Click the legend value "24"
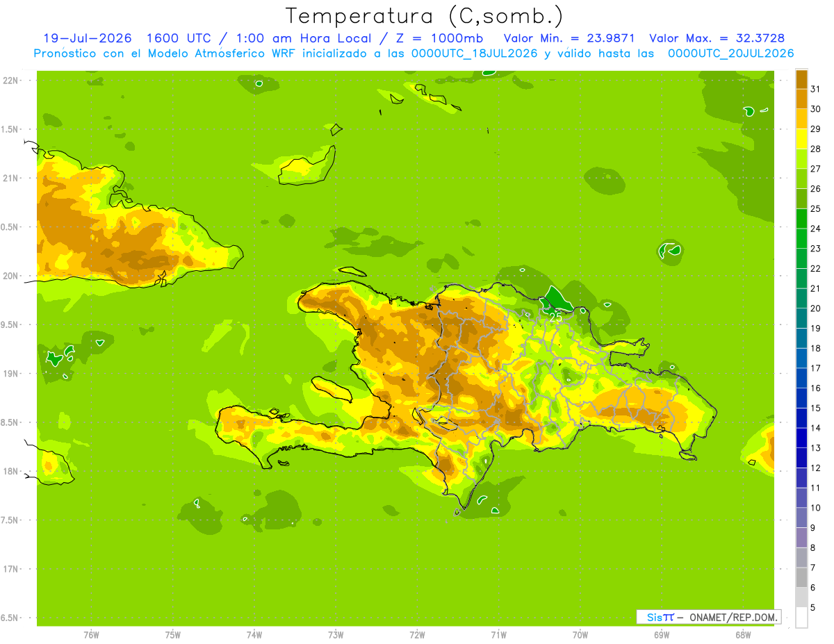This screenshot has height=644, width=834. pos(816,229)
